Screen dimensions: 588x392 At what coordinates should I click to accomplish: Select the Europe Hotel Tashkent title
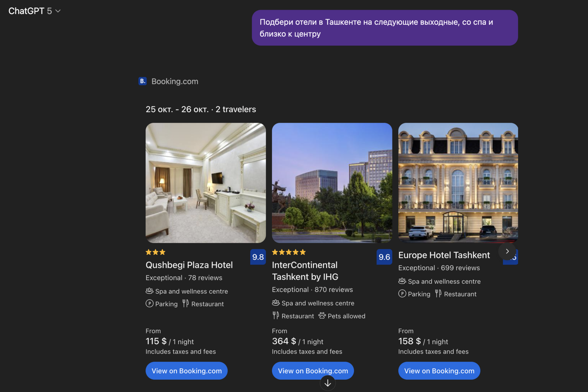point(444,255)
